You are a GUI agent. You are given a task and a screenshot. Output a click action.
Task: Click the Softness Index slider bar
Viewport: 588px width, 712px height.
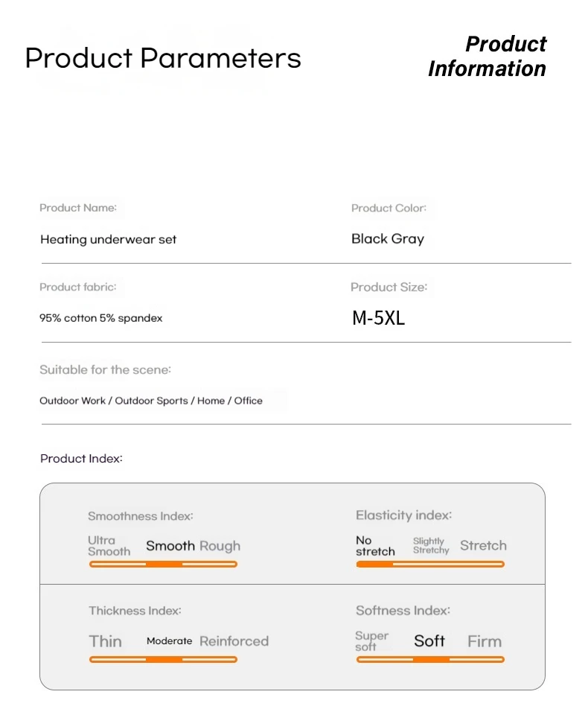point(430,659)
